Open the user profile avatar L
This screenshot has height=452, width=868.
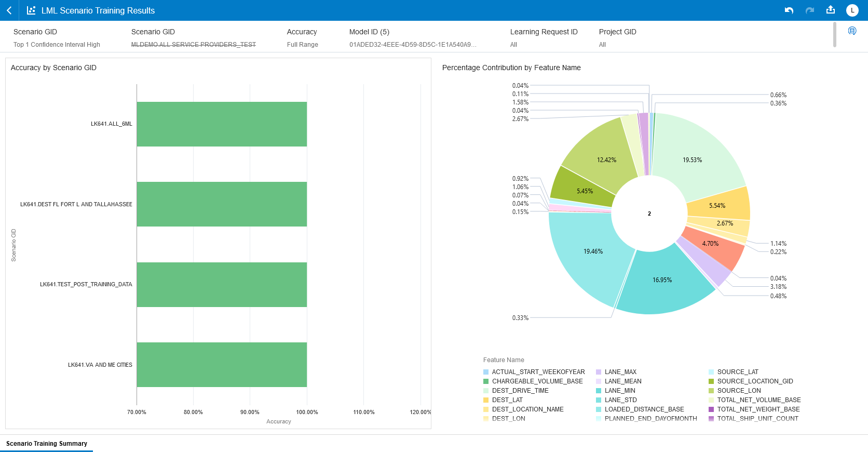click(852, 10)
